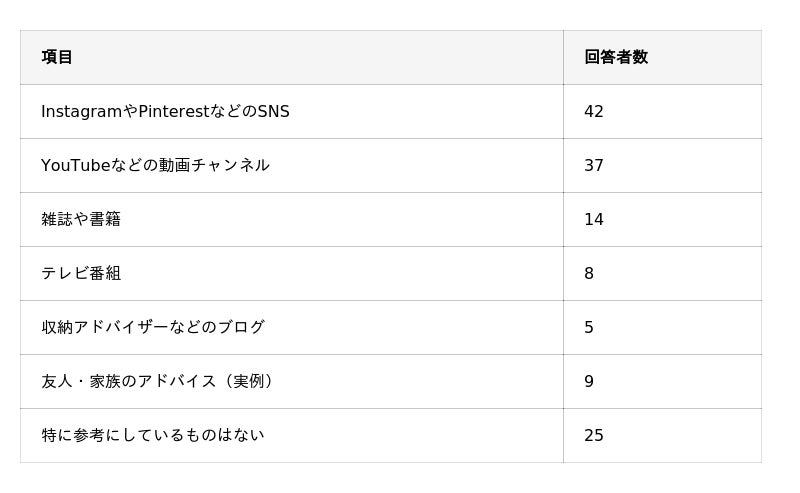The width and height of the screenshot is (800, 493).
Task: Select the cell showing value 14
Action: [x=594, y=219]
